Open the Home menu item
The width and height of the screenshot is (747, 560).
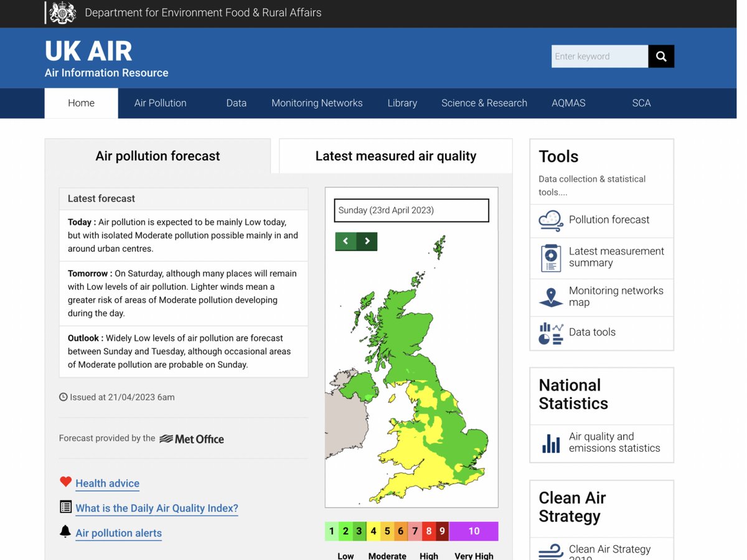[x=81, y=103]
